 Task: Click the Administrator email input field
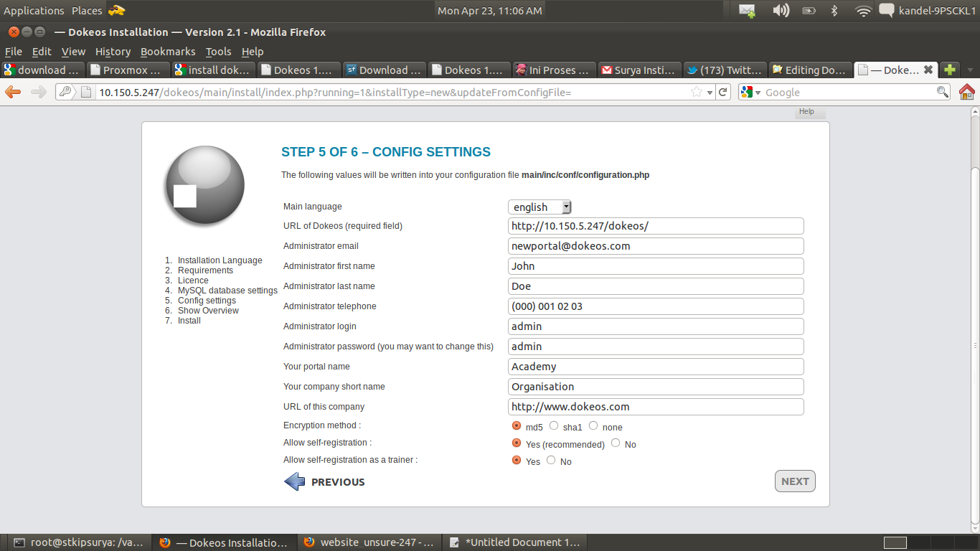(656, 246)
